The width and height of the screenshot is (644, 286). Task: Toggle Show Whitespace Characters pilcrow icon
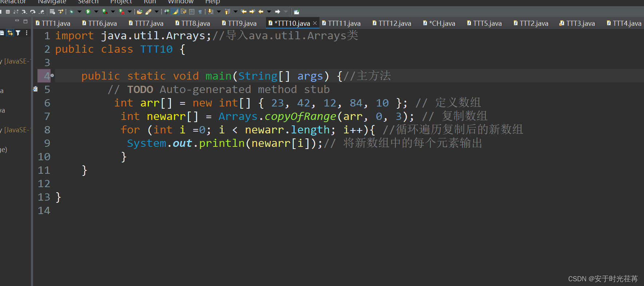click(x=200, y=12)
